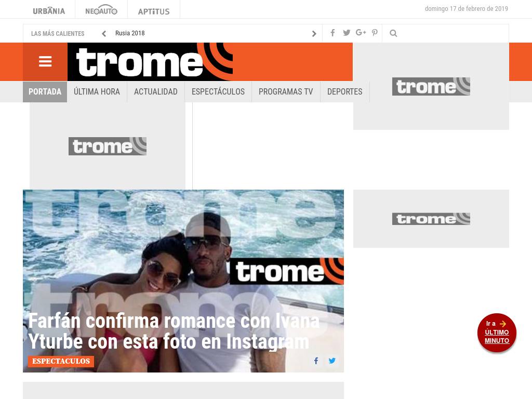
Task: Visit the Aptitus site link
Action: pyautogui.click(x=154, y=11)
